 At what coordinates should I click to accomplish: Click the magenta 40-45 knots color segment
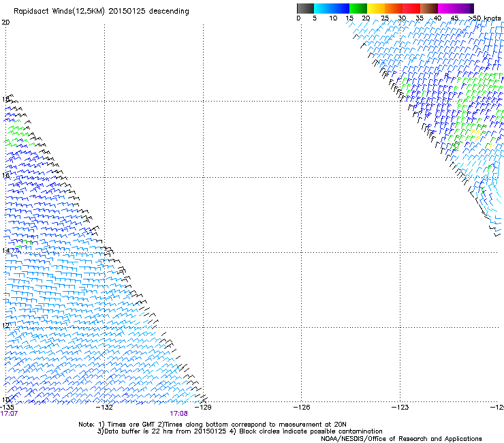point(447,8)
